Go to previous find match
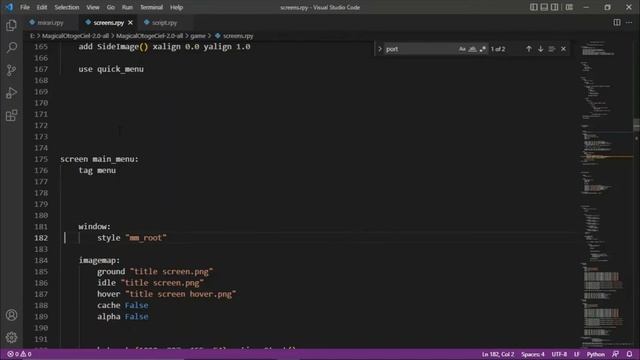This screenshot has width=640, height=360. point(529,49)
